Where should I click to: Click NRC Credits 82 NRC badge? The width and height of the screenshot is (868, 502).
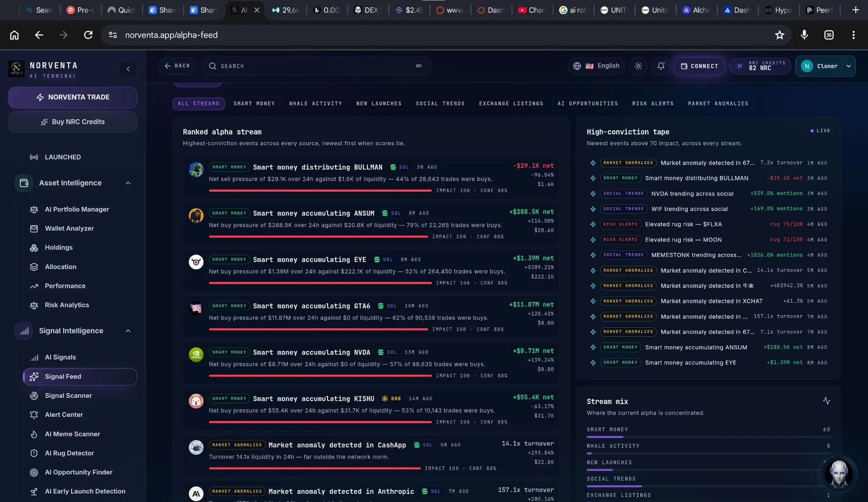[760, 66]
